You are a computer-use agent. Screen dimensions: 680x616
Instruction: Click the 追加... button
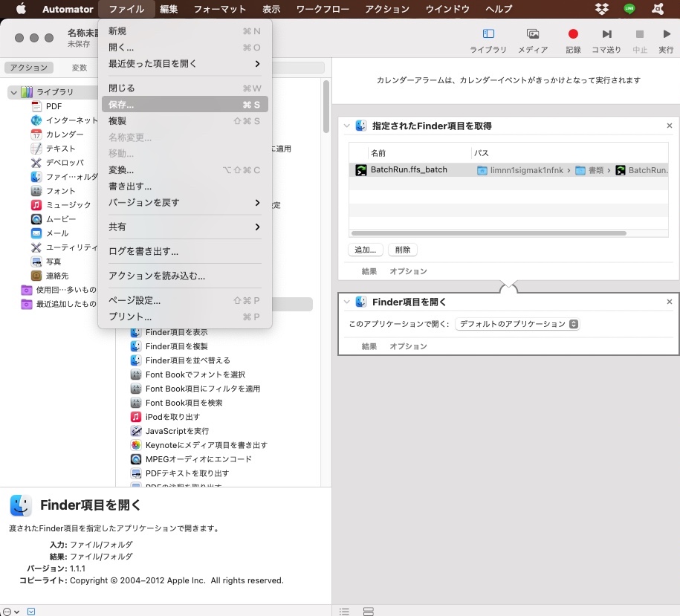(x=365, y=250)
